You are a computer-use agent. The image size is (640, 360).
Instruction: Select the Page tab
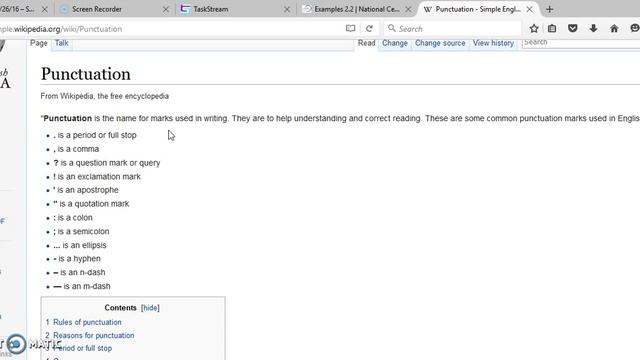39,43
